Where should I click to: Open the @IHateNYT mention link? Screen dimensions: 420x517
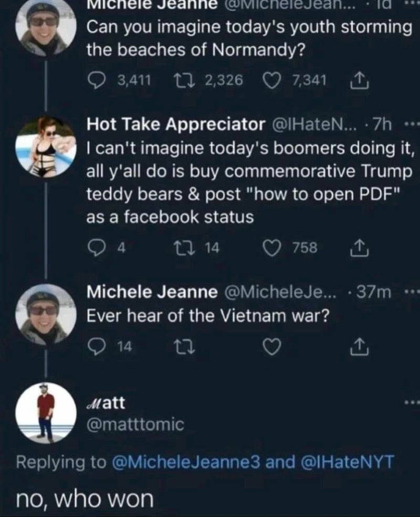pos(348,462)
